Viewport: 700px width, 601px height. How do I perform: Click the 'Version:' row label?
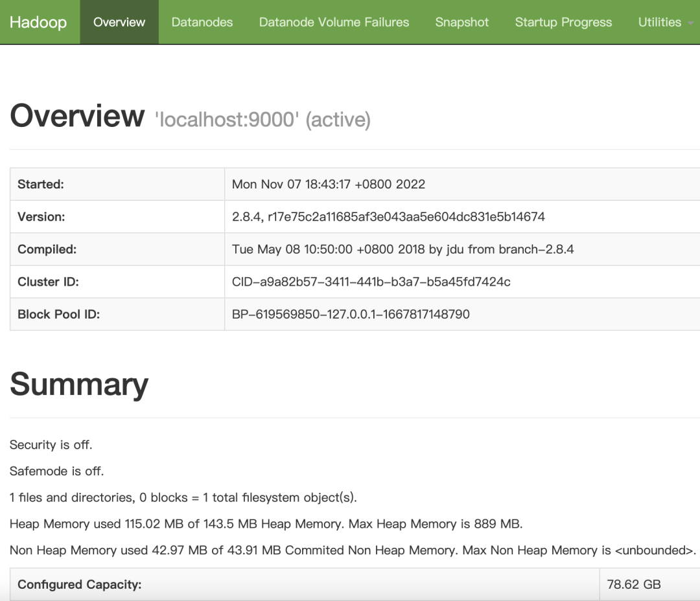(41, 217)
